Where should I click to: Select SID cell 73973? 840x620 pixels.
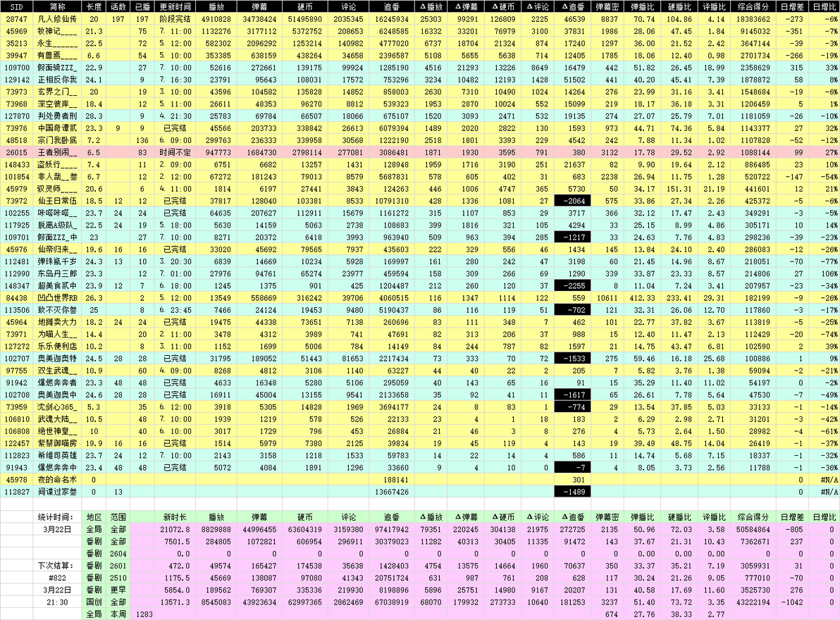17,92
